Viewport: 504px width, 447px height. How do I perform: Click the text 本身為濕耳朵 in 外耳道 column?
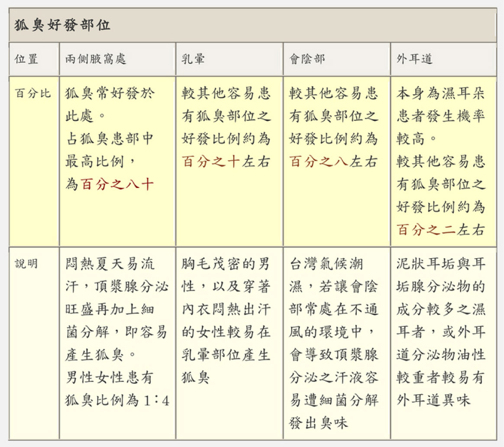[440, 94]
